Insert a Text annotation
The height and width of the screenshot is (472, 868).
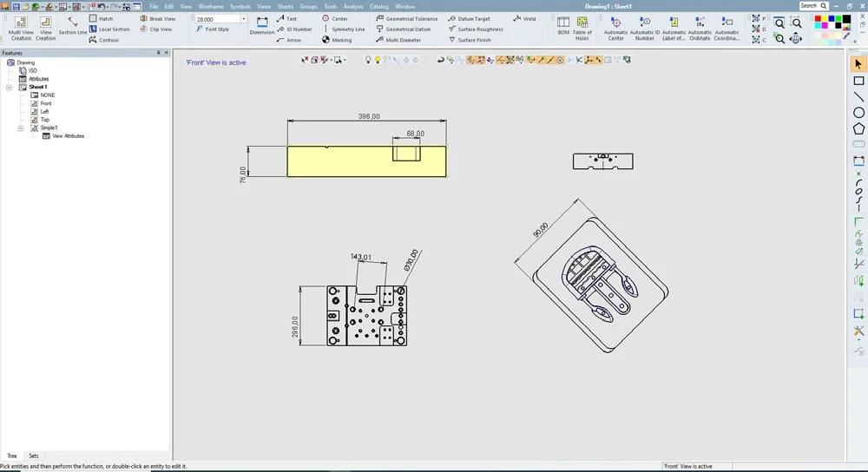pos(286,19)
